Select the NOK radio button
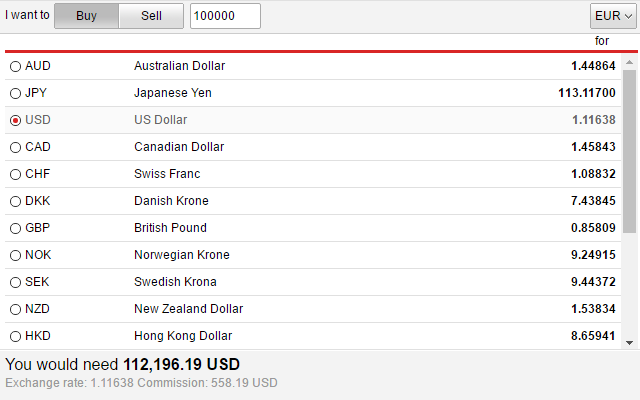 pyautogui.click(x=16, y=255)
